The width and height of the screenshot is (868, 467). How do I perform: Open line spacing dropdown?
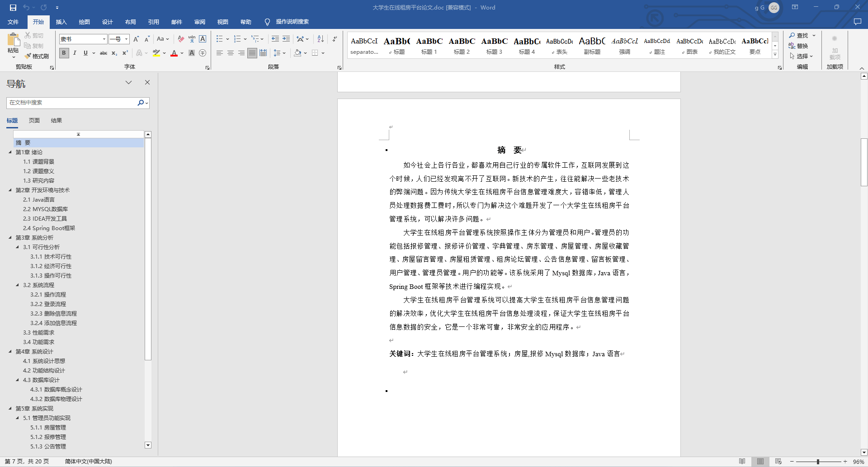coord(279,53)
